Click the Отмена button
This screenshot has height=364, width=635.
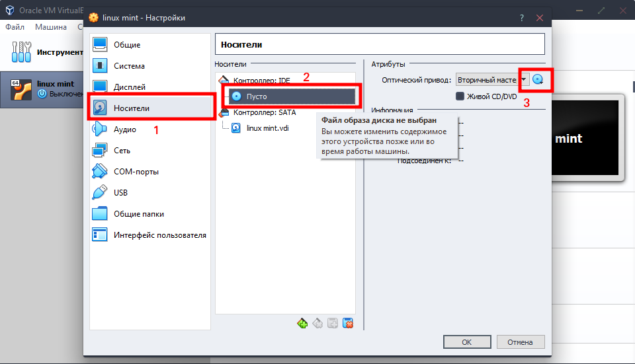click(519, 342)
